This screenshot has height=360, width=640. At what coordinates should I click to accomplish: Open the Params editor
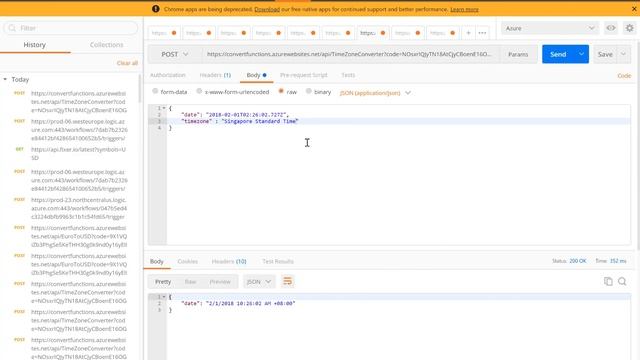pos(518,54)
